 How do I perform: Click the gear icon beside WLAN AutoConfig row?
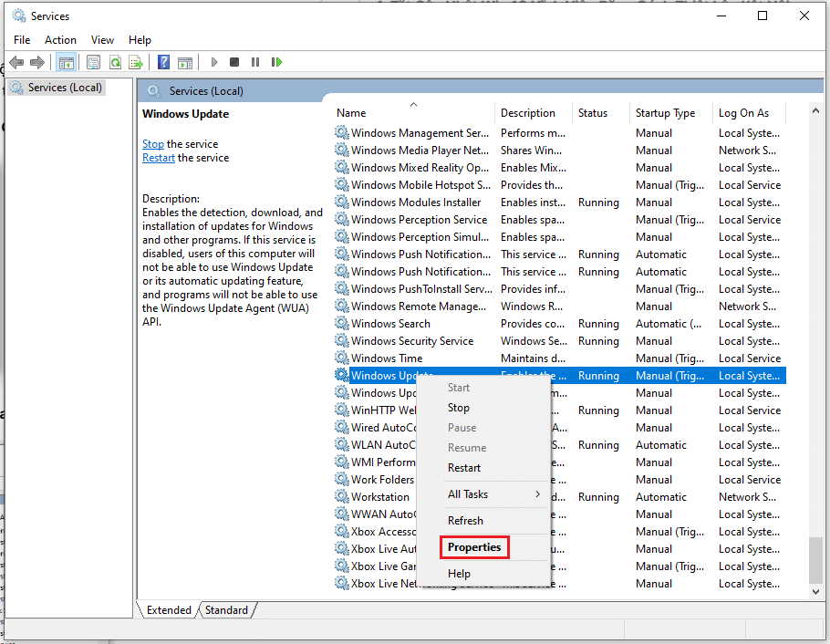click(342, 444)
